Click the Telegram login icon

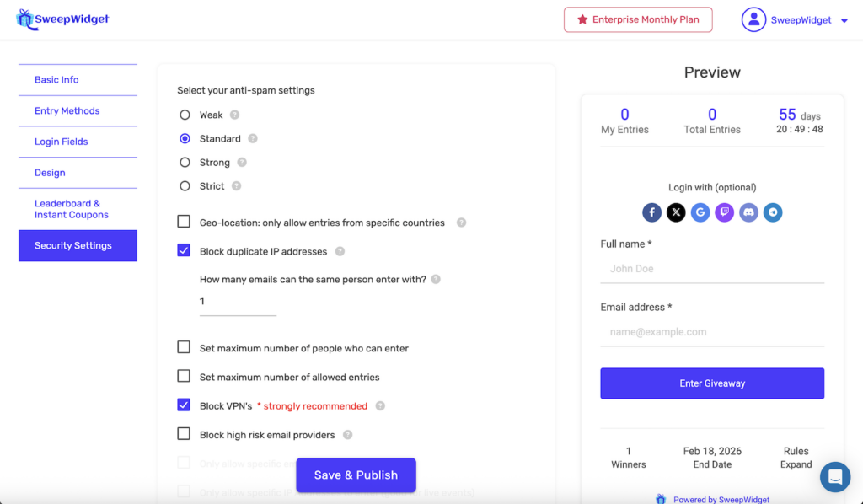pos(773,212)
